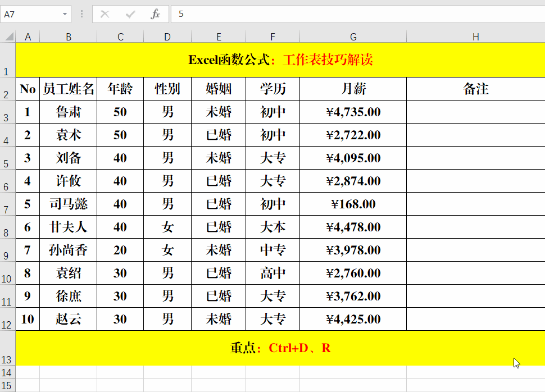This screenshot has width=545, height=392.
Task: Click the No cell '10' for 赵云
Action: click(28, 319)
